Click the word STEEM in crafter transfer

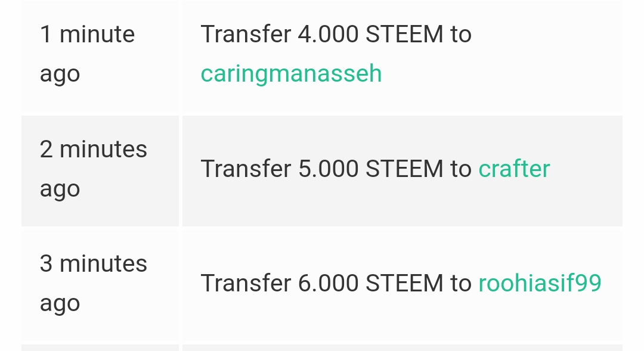click(x=404, y=169)
